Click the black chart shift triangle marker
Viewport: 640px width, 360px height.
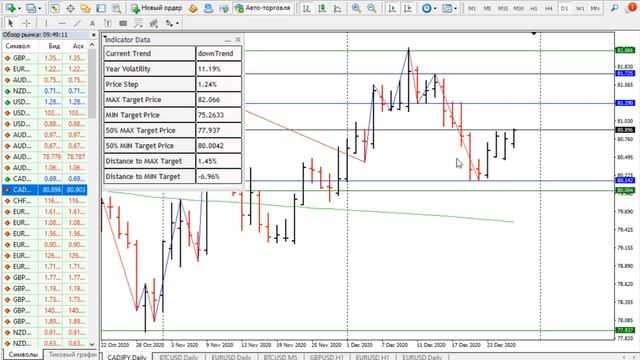533,33
